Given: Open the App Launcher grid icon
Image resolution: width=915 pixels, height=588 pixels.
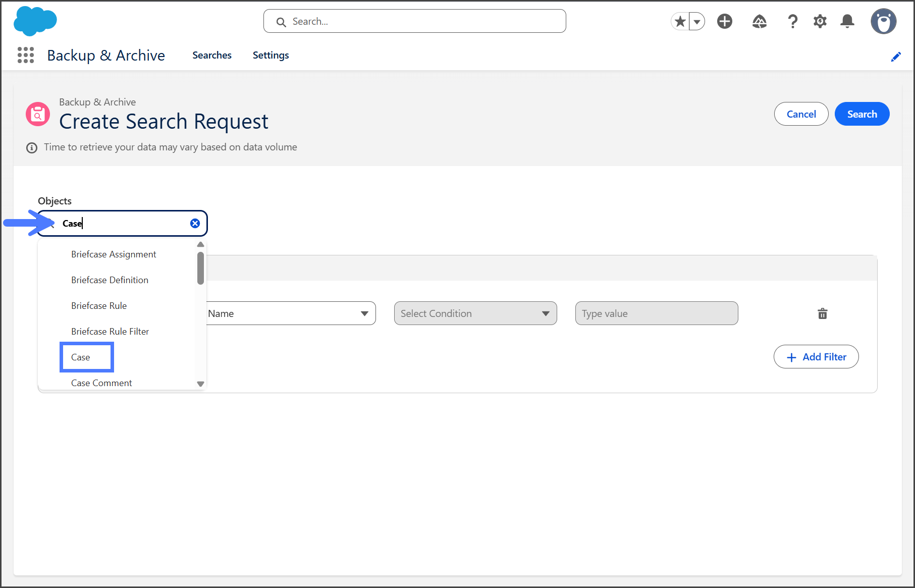Looking at the screenshot, I should tap(26, 55).
